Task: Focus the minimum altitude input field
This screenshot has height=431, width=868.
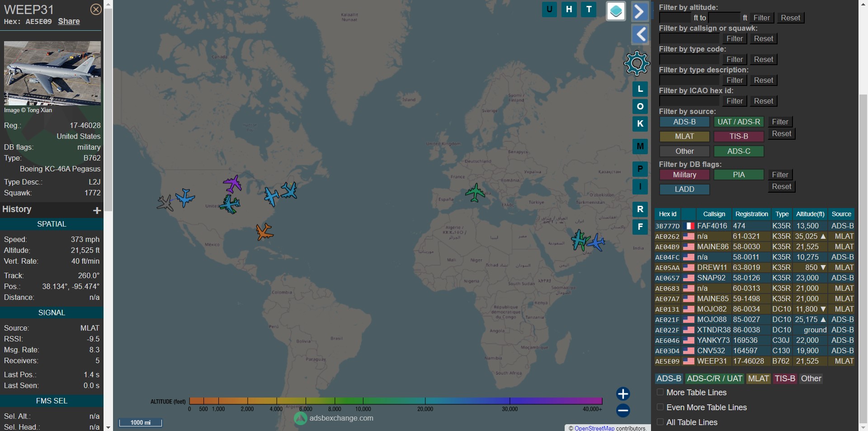Action: pyautogui.click(x=675, y=18)
